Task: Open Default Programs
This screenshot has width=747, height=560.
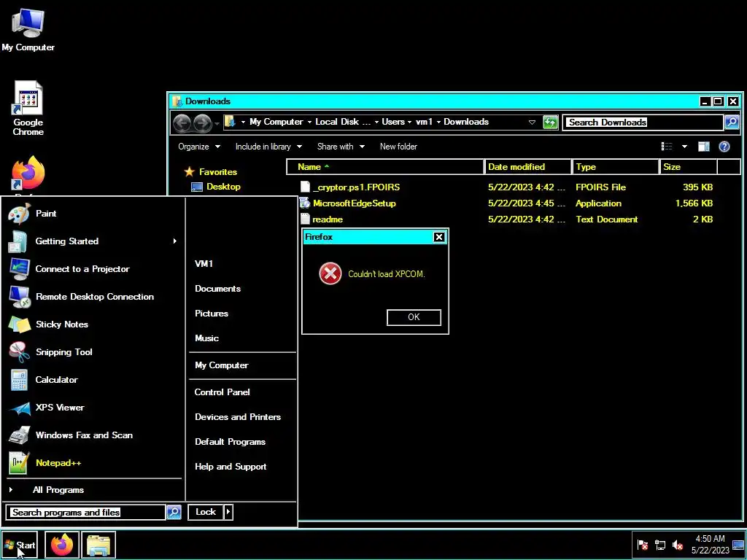Action: pos(230,441)
